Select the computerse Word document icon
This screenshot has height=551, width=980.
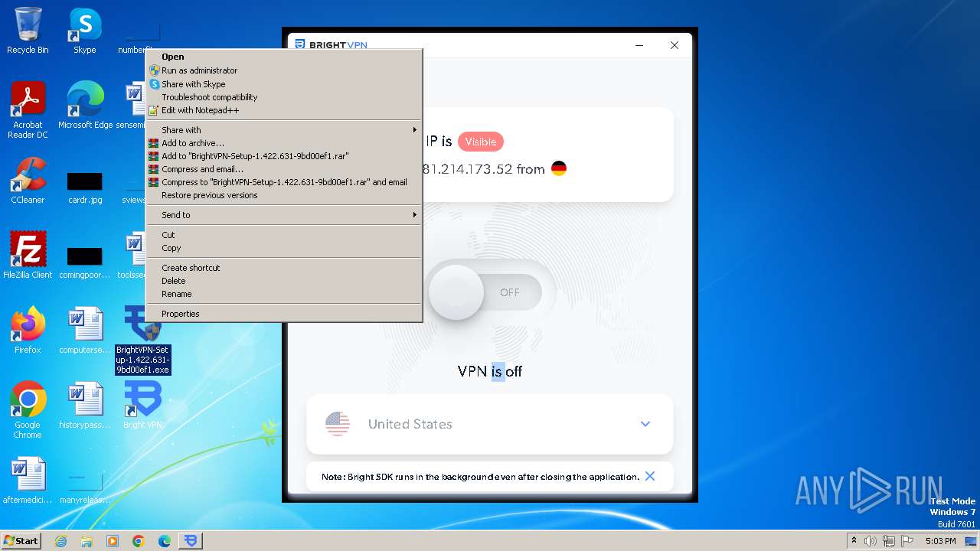coord(84,331)
